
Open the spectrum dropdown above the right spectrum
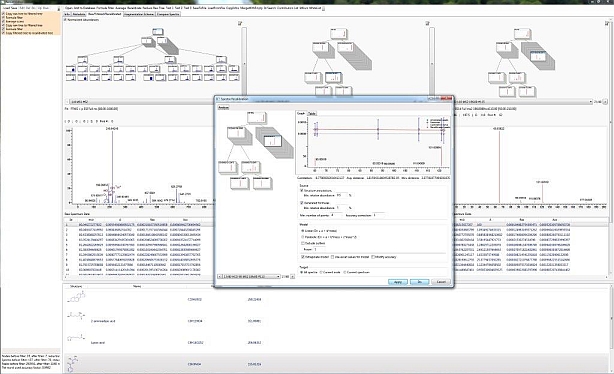click(523, 102)
